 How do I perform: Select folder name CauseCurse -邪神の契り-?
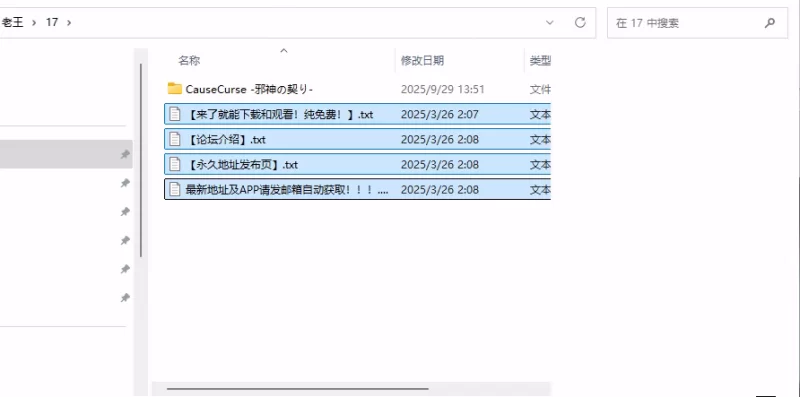249,89
